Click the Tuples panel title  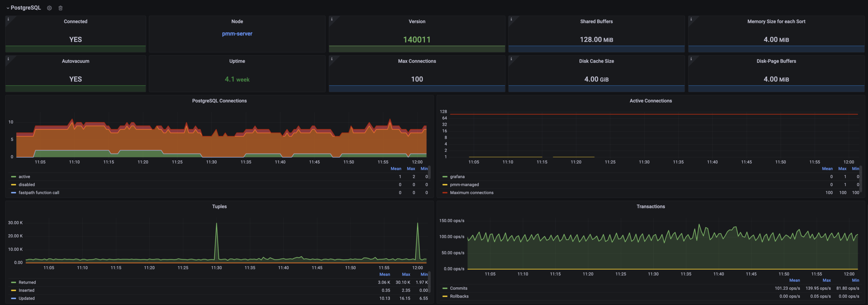(219, 206)
